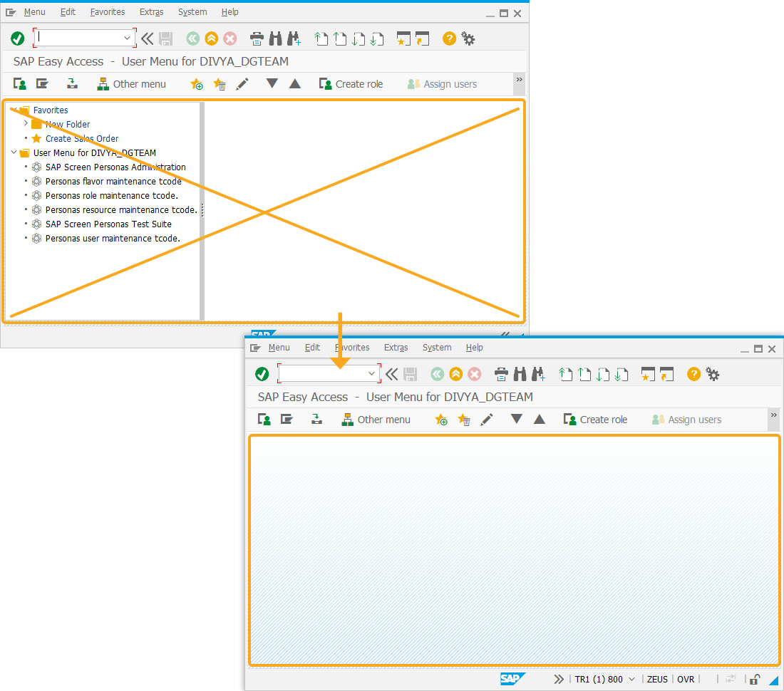784x691 pixels.
Task: Open the Help menu in front window
Action: pyautogui.click(x=474, y=347)
